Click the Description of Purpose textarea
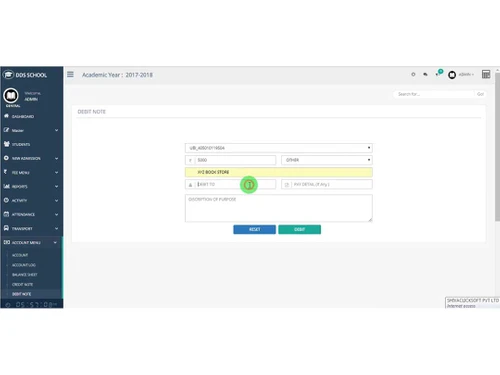Image resolution: width=500 pixels, height=375 pixels. (279, 208)
